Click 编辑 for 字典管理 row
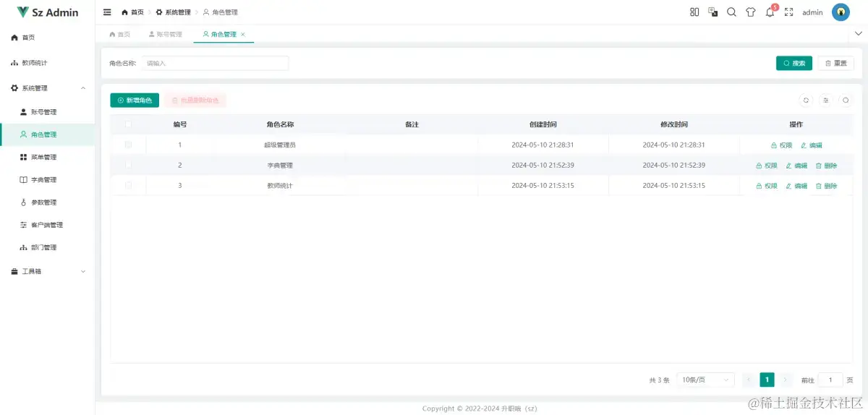 [796, 166]
